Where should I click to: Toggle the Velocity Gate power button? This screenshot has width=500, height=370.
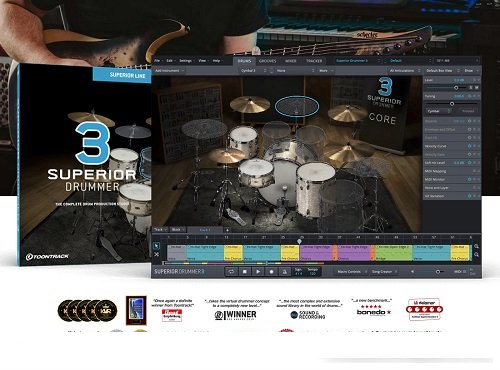click(x=469, y=155)
